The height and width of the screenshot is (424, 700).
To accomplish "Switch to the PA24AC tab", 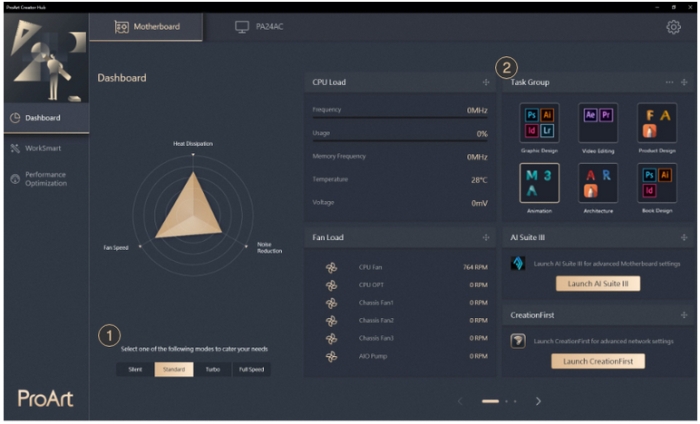I will coord(259,27).
